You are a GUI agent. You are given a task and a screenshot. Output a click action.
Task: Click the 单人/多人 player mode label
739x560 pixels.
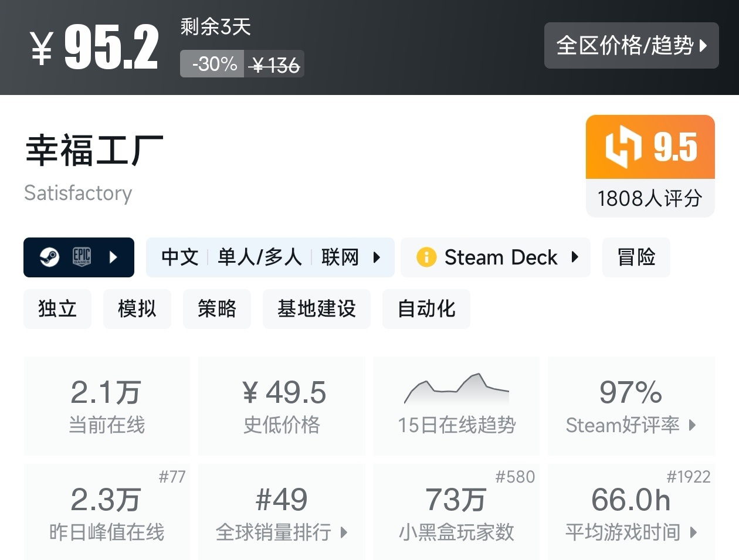coord(260,257)
